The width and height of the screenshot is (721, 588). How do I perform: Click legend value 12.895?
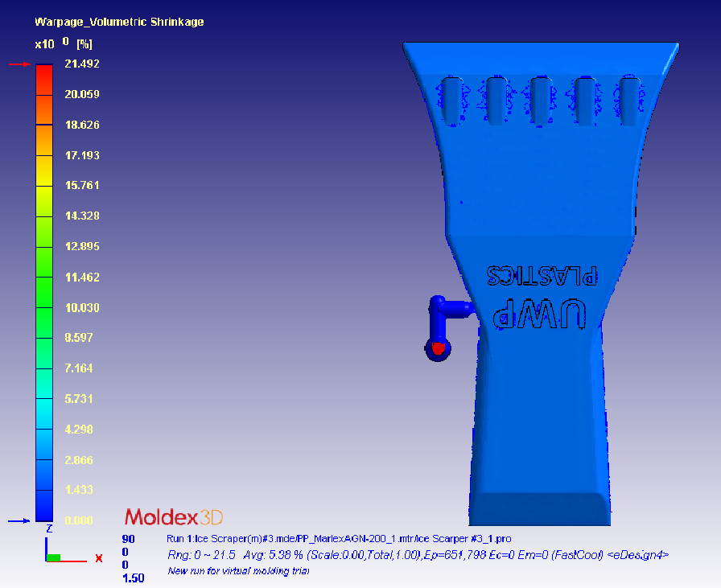tap(82, 246)
